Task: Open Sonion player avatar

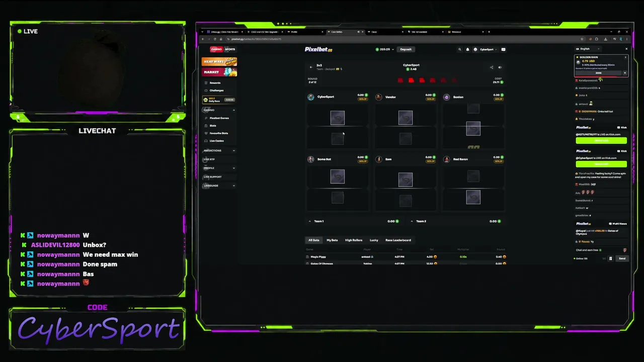Action: pyautogui.click(x=447, y=97)
